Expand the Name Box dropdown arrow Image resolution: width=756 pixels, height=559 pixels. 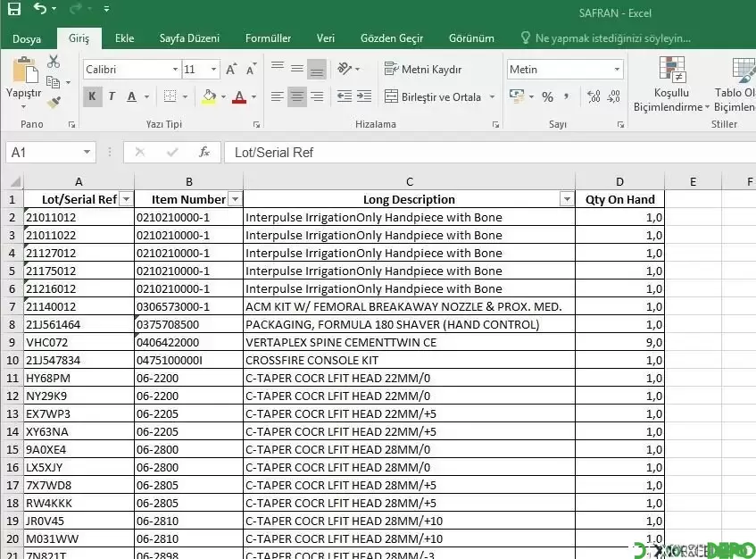coord(87,153)
